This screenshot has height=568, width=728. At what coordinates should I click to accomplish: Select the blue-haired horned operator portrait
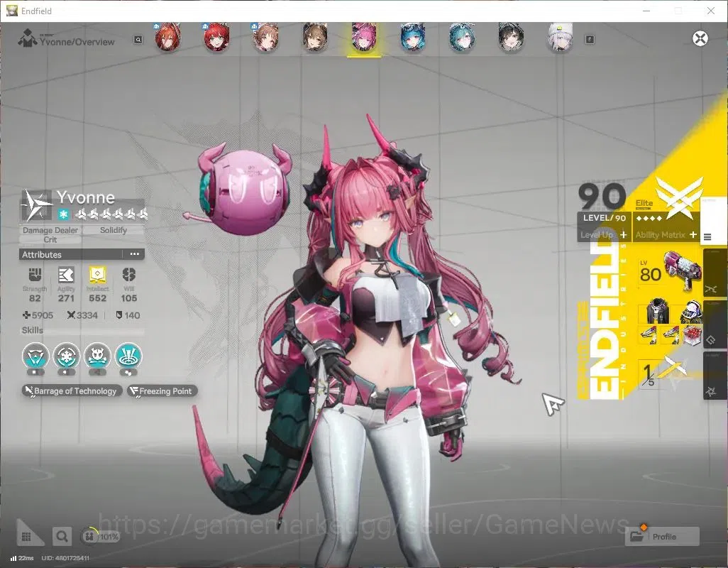pyautogui.click(x=413, y=38)
